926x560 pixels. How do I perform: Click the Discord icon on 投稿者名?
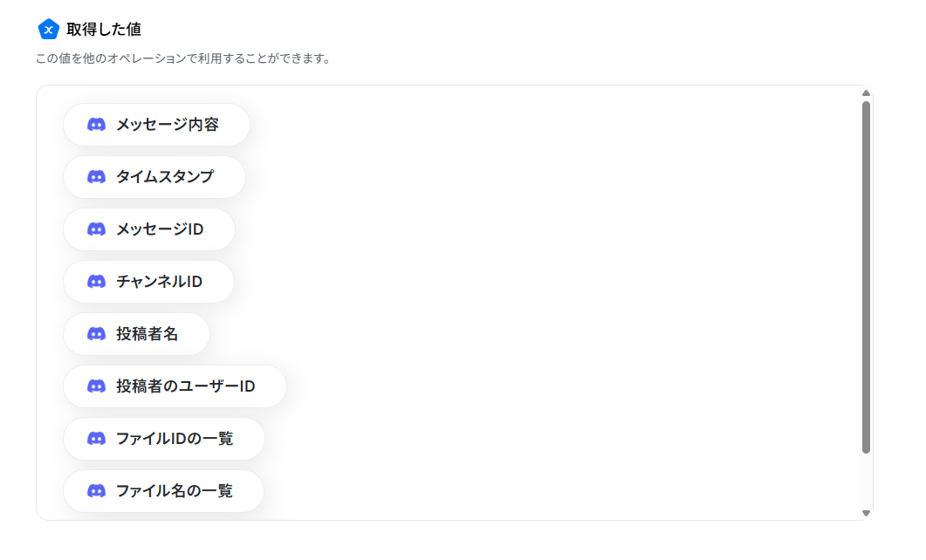[96, 334]
